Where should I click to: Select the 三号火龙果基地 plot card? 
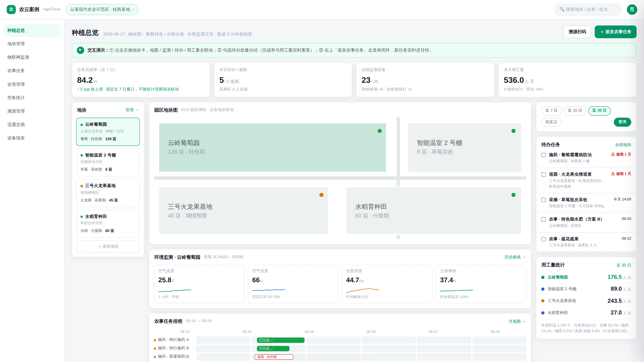[x=108, y=193]
